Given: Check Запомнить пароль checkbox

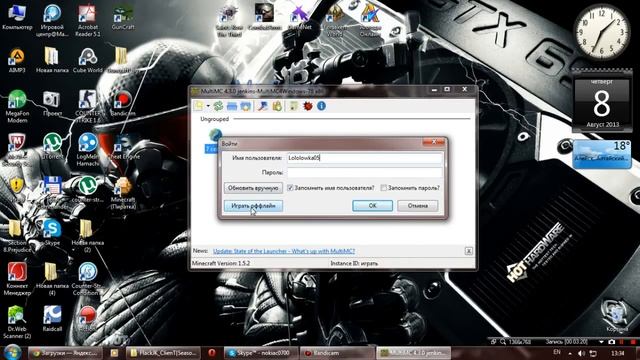Looking at the screenshot, I should 383,188.
